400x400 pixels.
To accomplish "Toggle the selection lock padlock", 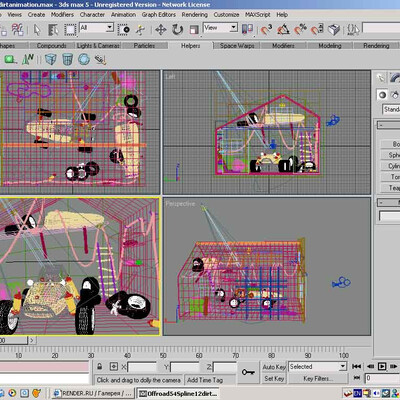I will tap(99, 367).
